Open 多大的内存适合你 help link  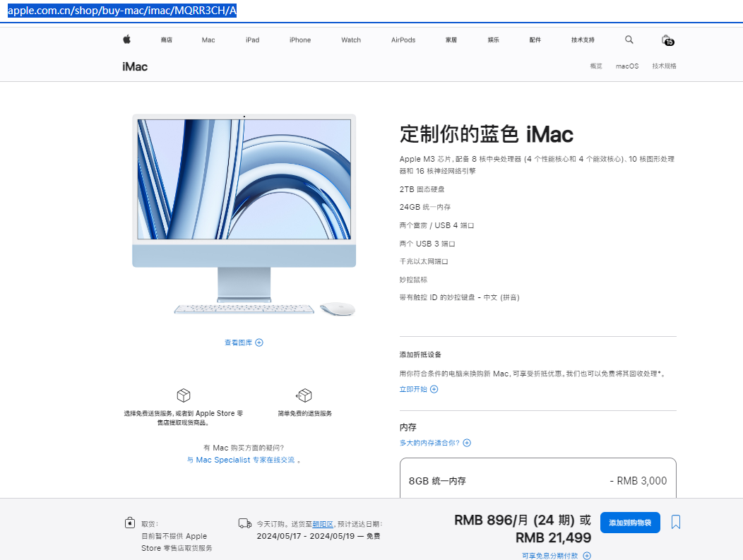[x=429, y=443]
